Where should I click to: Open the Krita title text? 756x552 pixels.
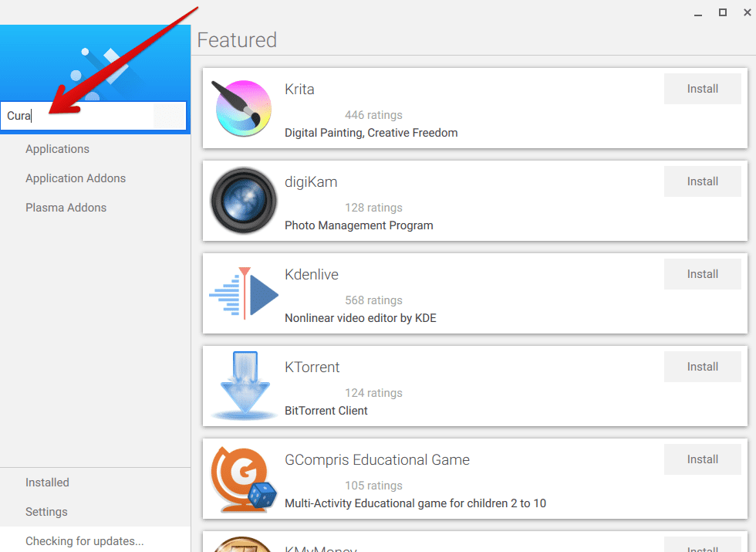pyautogui.click(x=299, y=90)
